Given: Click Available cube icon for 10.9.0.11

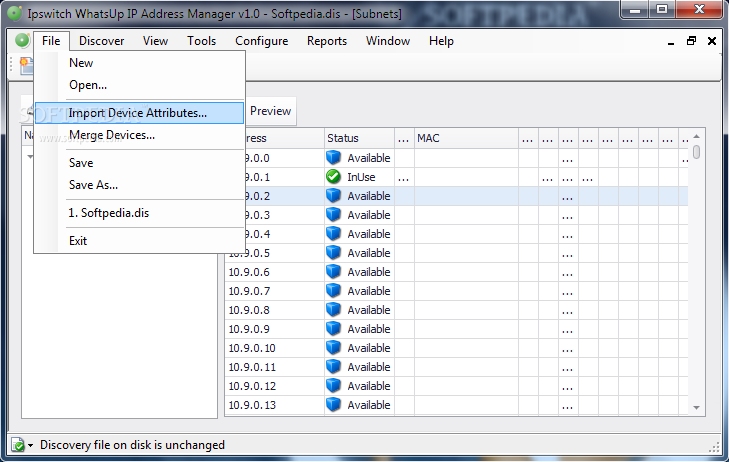Looking at the screenshot, I should click(333, 367).
